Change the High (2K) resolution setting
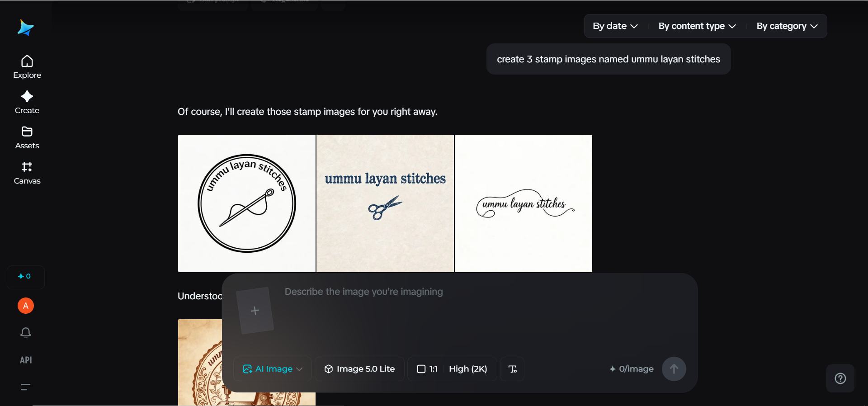This screenshot has height=406, width=868. pyautogui.click(x=468, y=369)
